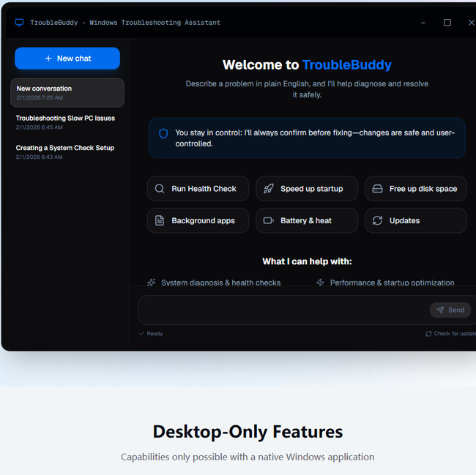The image size is (476, 475).
Task: Maximize the TroubleBuddy window
Action: click(447, 23)
